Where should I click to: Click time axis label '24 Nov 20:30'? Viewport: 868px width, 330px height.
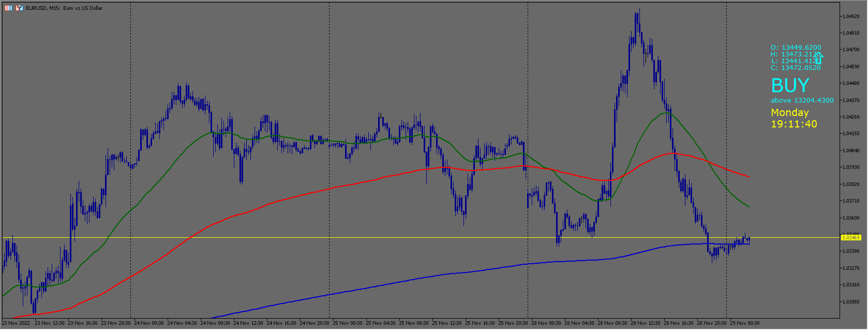pos(315,323)
